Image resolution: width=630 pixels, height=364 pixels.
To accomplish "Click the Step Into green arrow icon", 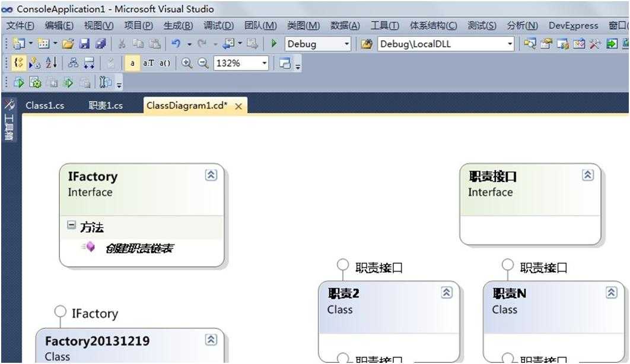I will (68, 82).
